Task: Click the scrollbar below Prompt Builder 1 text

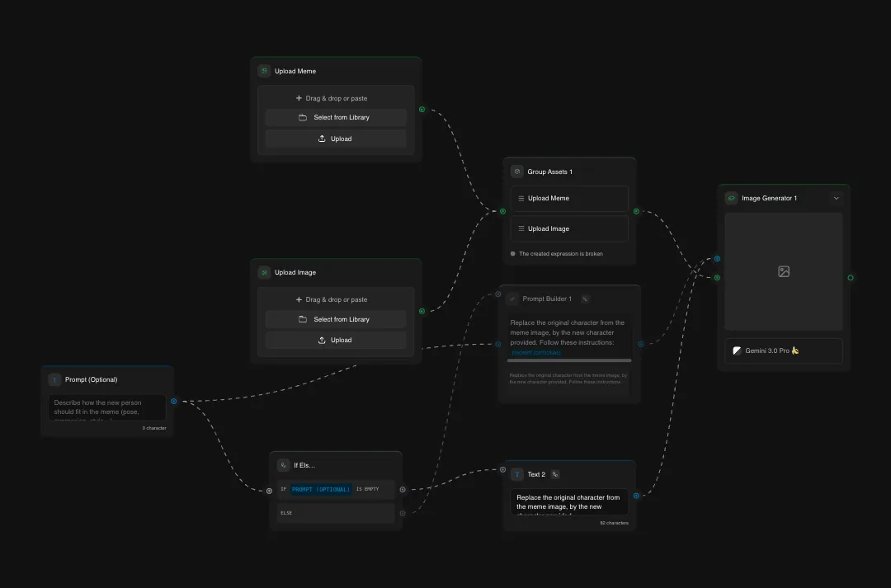Action: pos(568,360)
